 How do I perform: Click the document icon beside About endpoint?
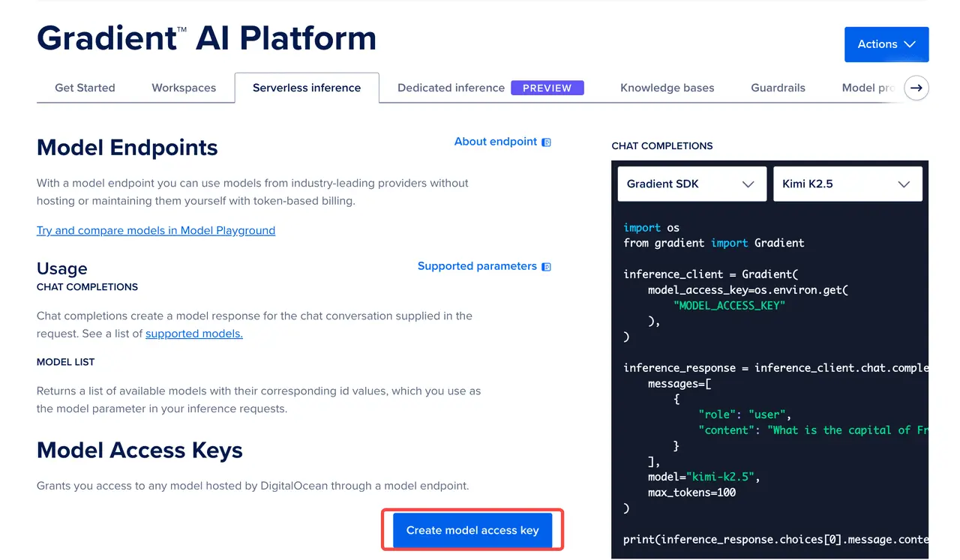point(546,142)
